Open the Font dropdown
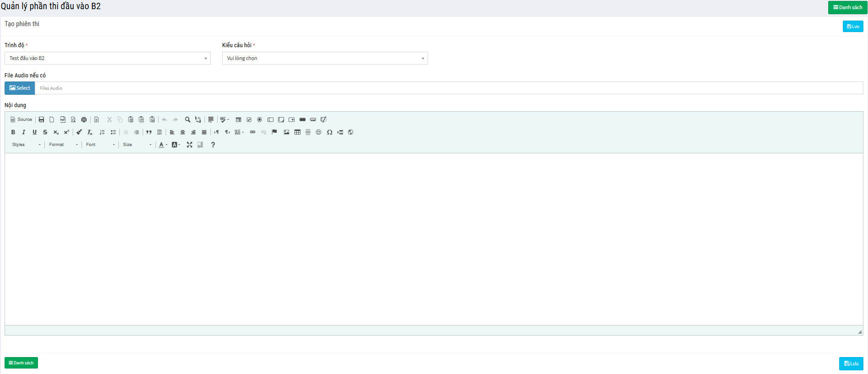868x374 pixels. pos(100,145)
